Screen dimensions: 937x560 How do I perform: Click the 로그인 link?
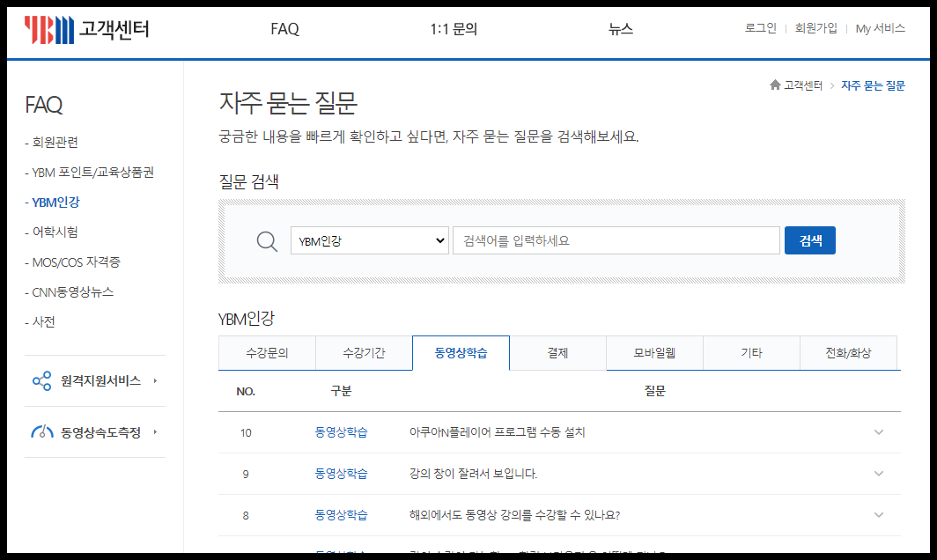(760, 28)
